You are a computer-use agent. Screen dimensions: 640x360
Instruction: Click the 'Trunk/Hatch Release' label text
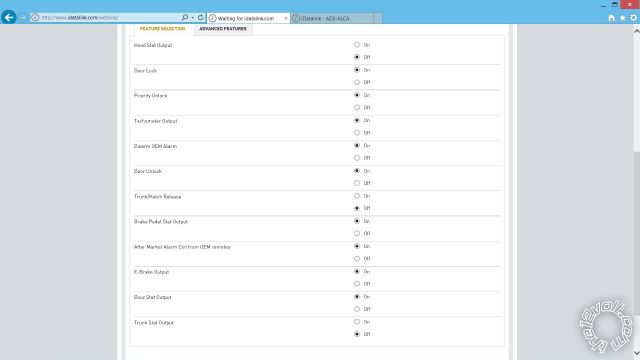tap(158, 197)
